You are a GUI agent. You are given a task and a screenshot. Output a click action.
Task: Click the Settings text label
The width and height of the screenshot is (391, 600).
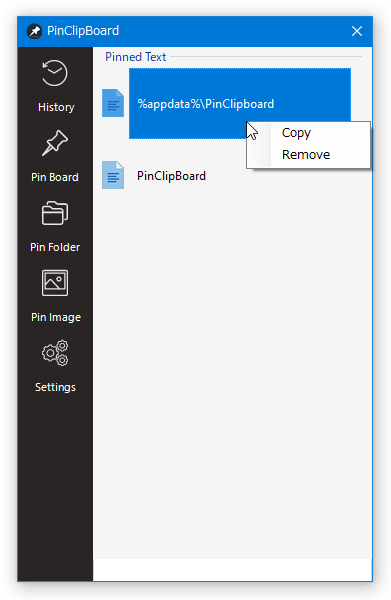point(55,387)
